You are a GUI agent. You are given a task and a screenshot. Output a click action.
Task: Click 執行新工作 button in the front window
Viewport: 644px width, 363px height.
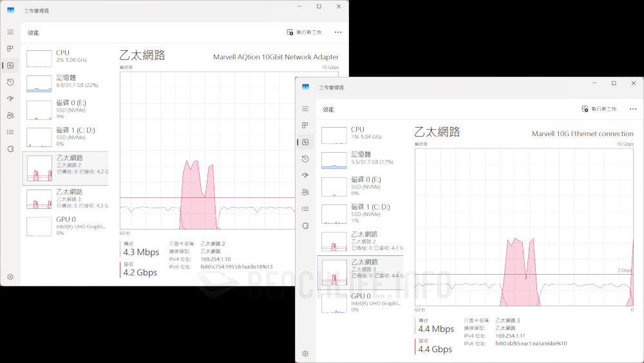pos(600,109)
